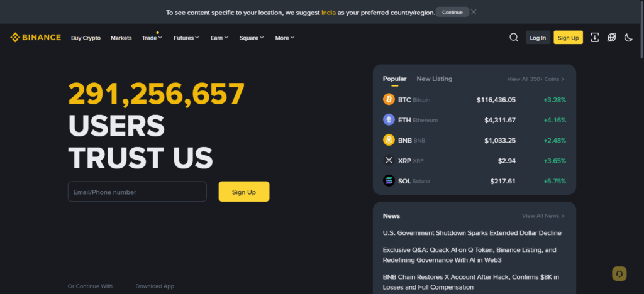Focus the Email/Phone number input field
The width and height of the screenshot is (644, 294).
coord(137,192)
